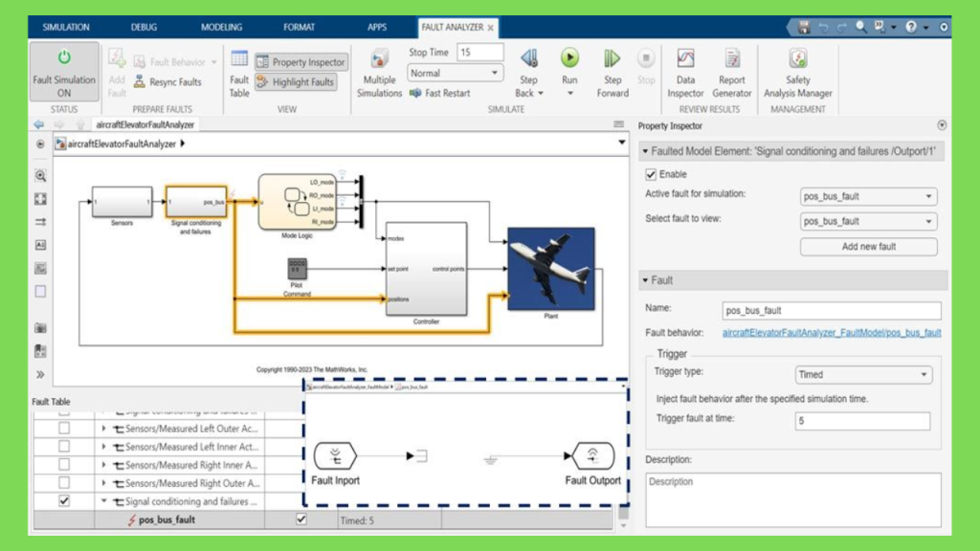Switch to the FORMAT tab
Screen dimensions: 980x551
[x=299, y=27]
